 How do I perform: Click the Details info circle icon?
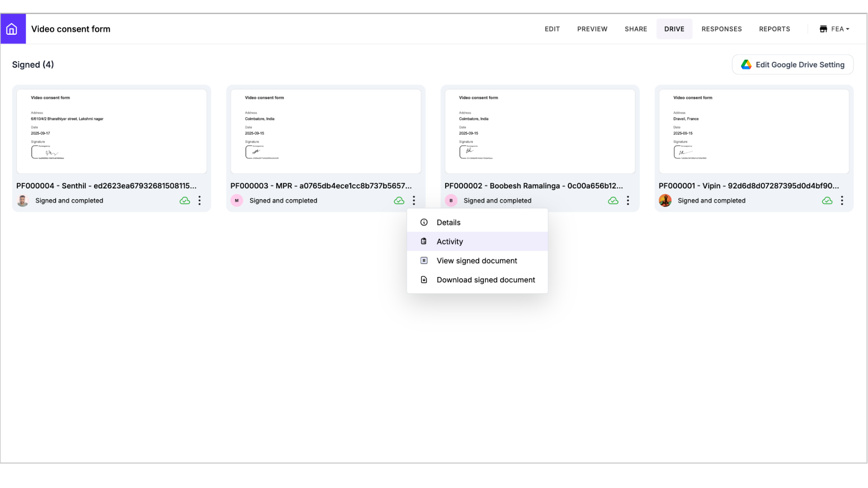tap(424, 222)
